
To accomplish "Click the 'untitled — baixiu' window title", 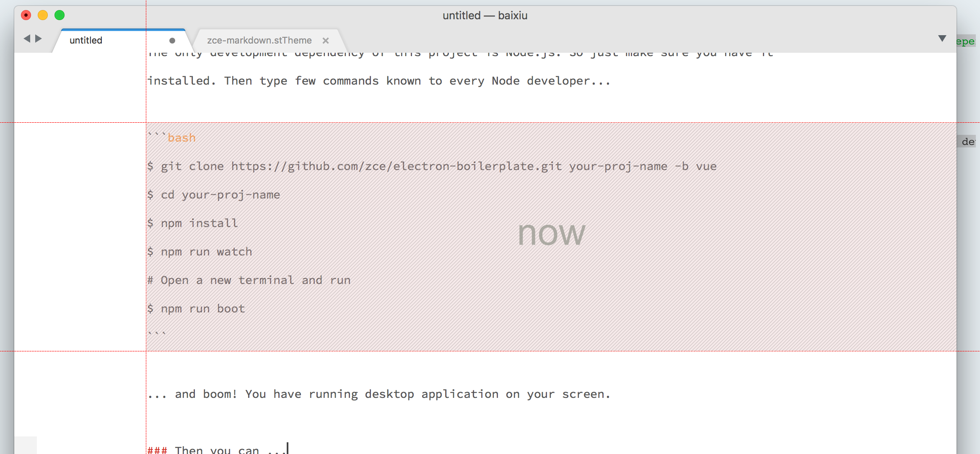I will [485, 15].
